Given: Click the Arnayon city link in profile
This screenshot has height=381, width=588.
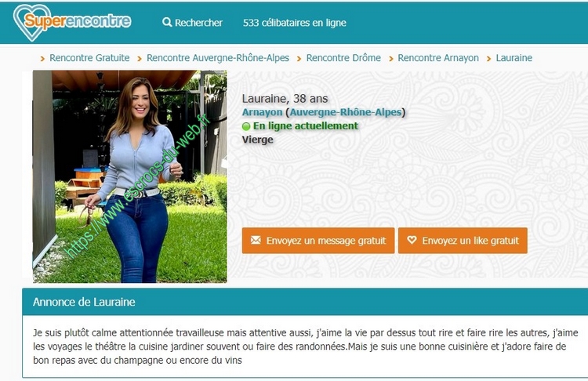Looking at the screenshot, I should (x=262, y=112).
